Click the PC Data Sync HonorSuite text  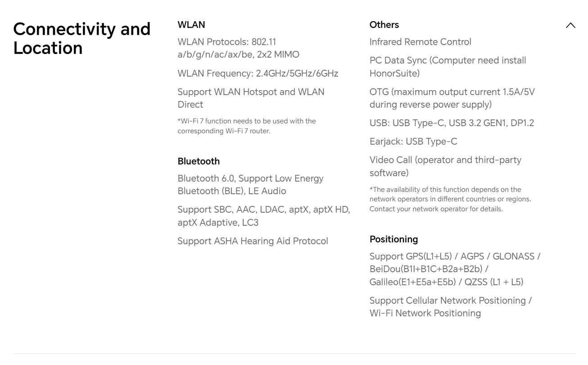(448, 67)
